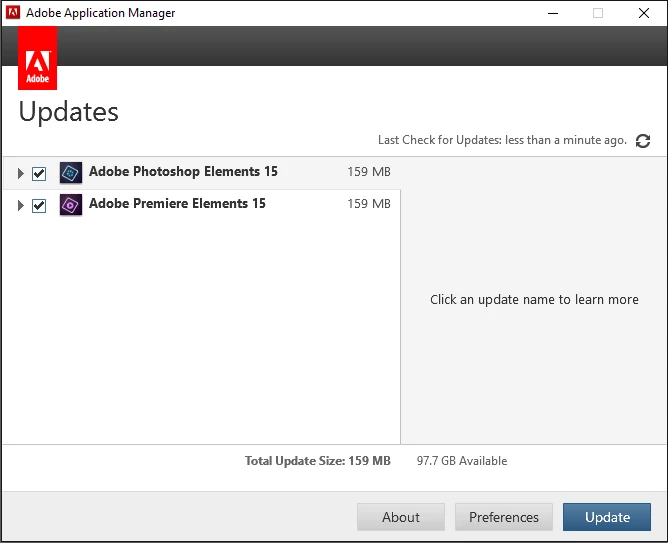Click the Adobe Premiere Elements 15 icon

71,205
